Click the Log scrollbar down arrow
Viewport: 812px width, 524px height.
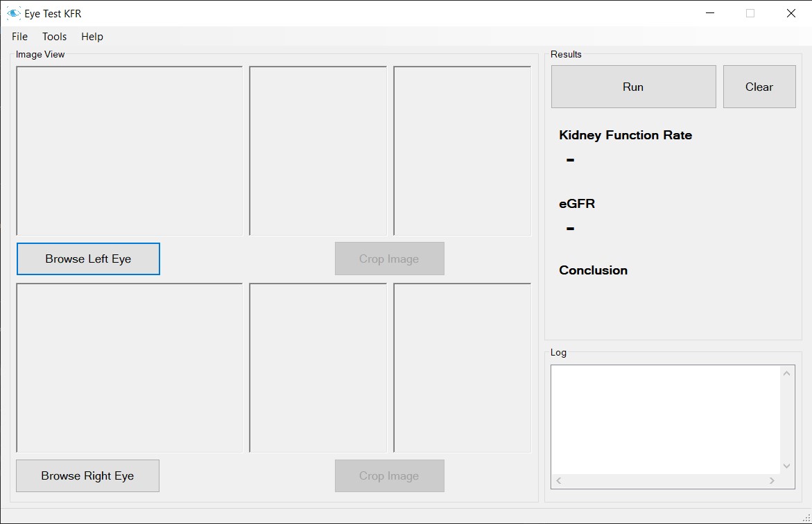click(786, 466)
